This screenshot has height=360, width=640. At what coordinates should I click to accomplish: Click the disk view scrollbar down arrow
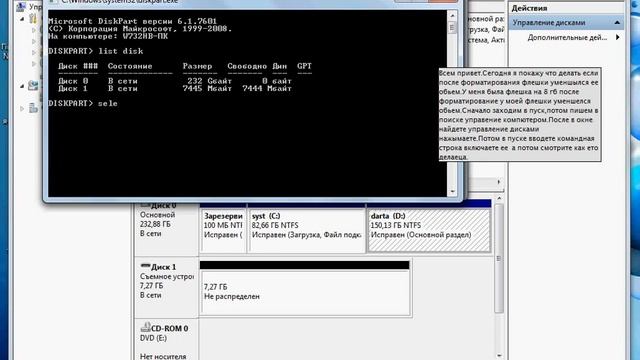[499, 356]
